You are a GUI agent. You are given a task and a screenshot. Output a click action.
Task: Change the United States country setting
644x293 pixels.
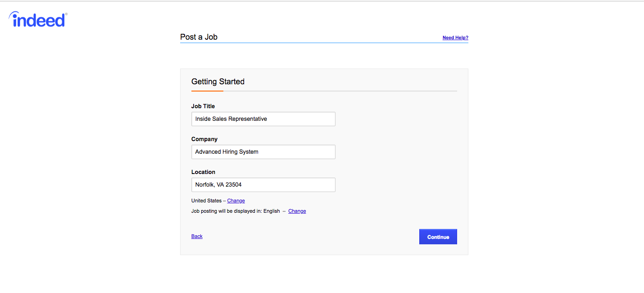coord(236,201)
